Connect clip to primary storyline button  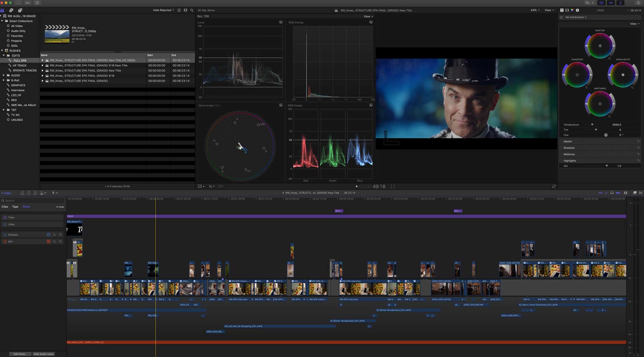click(x=22, y=193)
